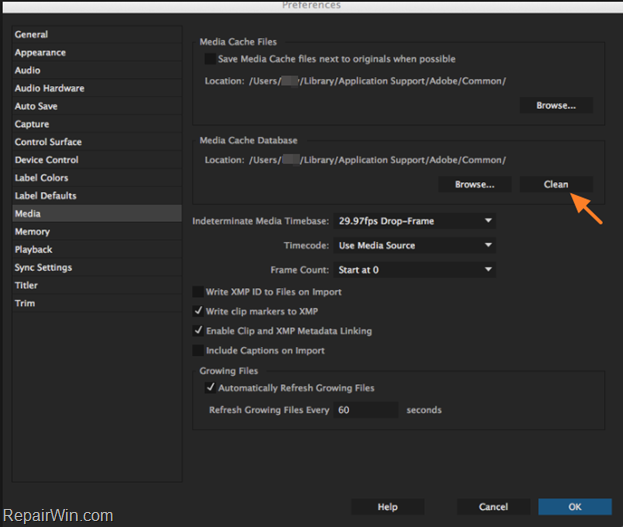Select the Titler category
623x527 pixels.
pyautogui.click(x=97, y=285)
